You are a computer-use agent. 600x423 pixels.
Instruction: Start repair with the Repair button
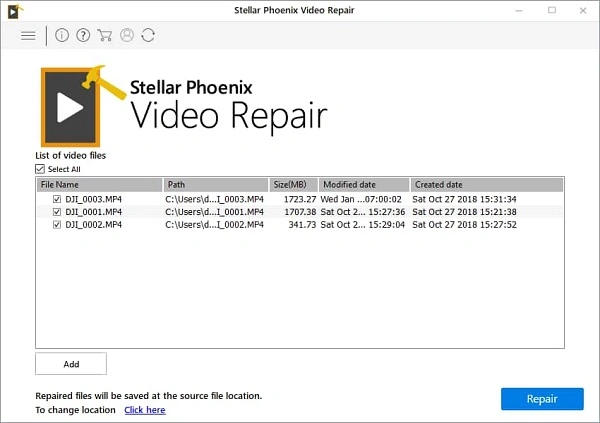coord(542,399)
